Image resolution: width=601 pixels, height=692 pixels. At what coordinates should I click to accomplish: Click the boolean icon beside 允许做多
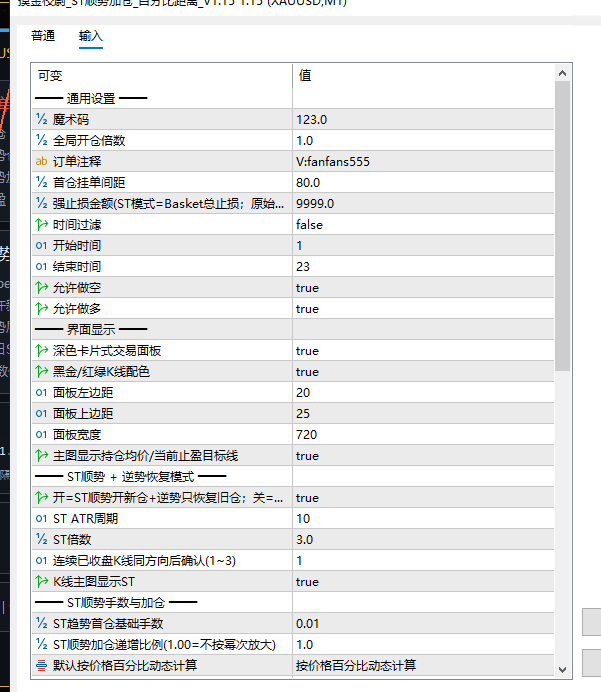tap(41, 308)
